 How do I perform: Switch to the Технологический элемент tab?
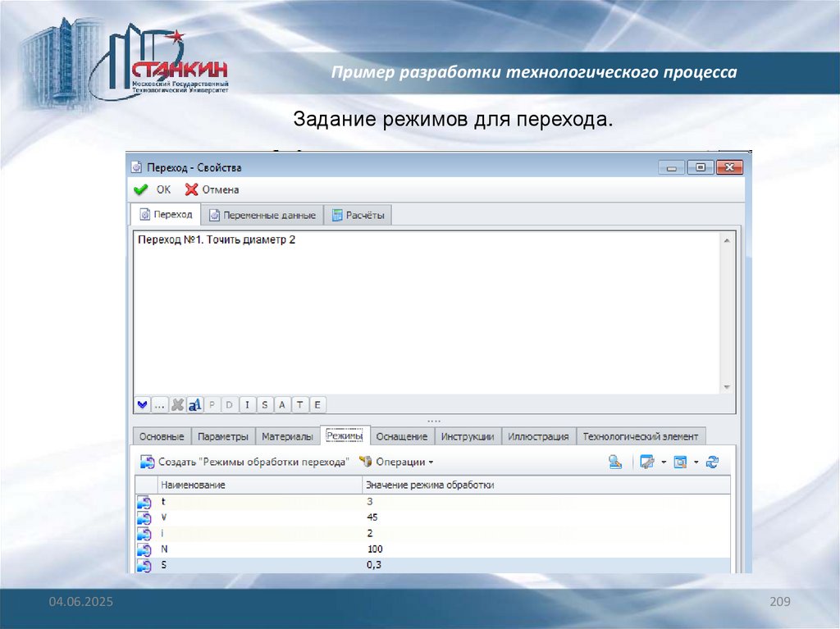[x=640, y=436]
